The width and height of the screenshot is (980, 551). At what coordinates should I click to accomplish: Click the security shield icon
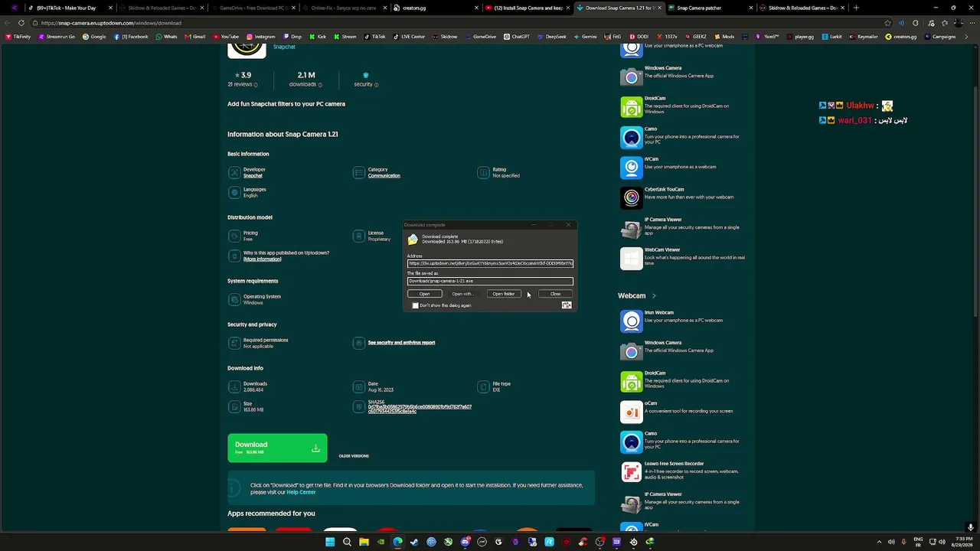[365, 75]
